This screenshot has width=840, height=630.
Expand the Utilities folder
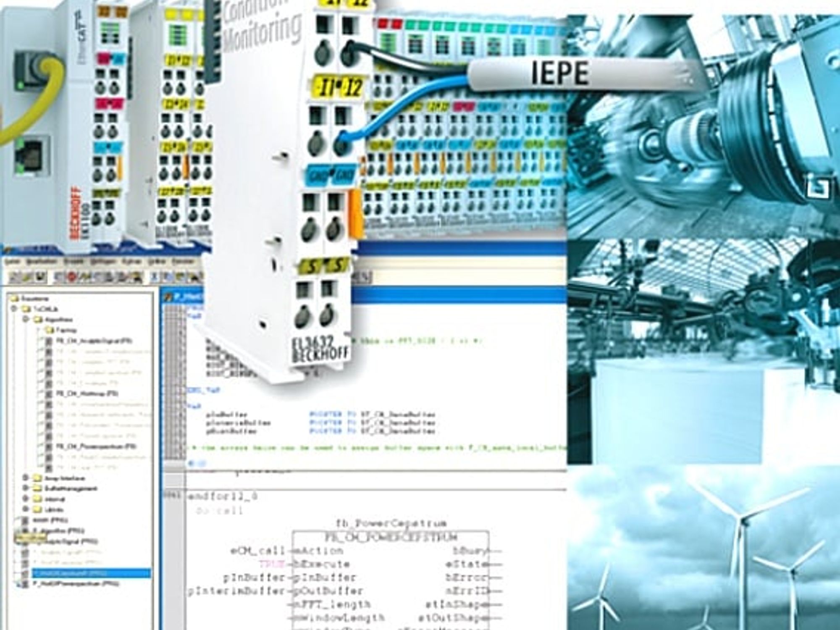click(x=26, y=509)
